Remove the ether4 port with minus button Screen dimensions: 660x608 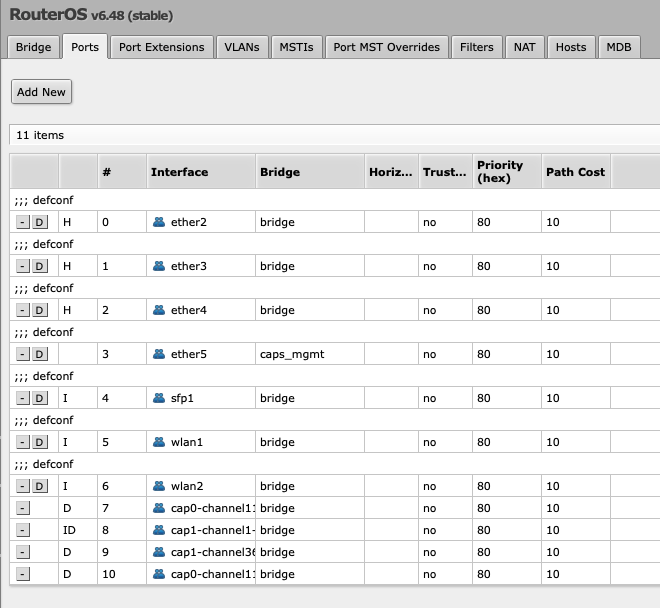click(23, 310)
